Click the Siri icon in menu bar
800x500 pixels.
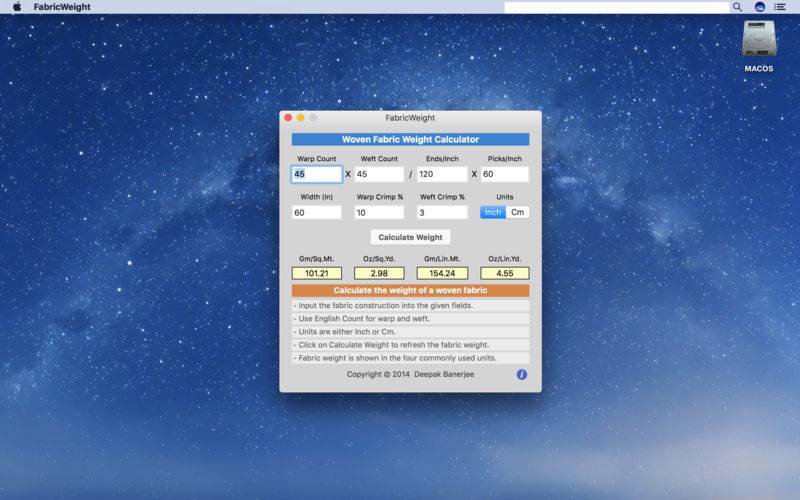pos(759,7)
